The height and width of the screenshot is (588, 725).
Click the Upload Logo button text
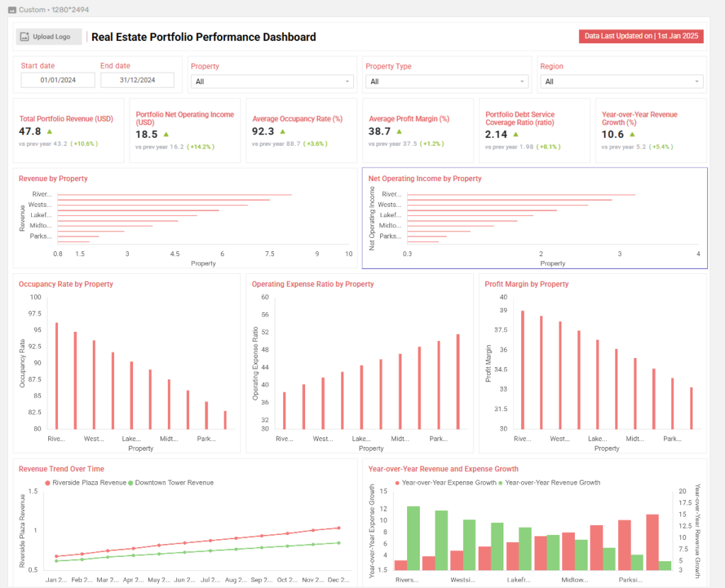(x=51, y=37)
